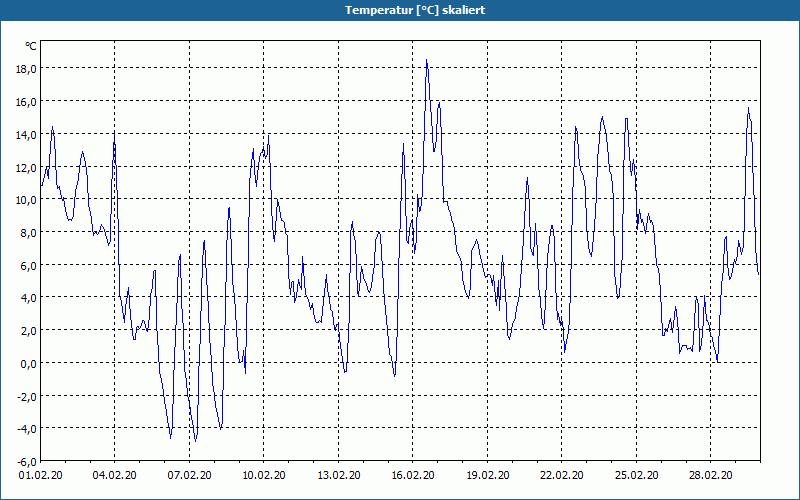
Task: Click the 2,0 y-axis label
Action: pyautogui.click(x=28, y=331)
